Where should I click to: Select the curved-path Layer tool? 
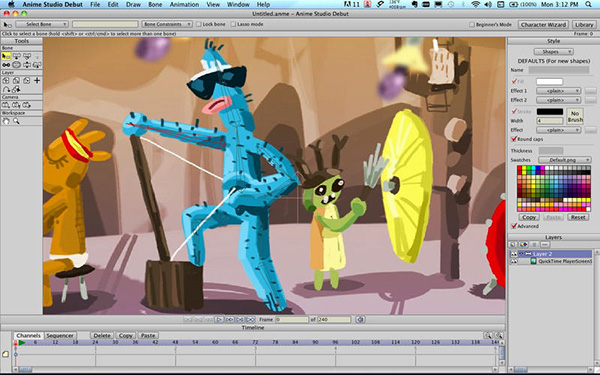6,89
